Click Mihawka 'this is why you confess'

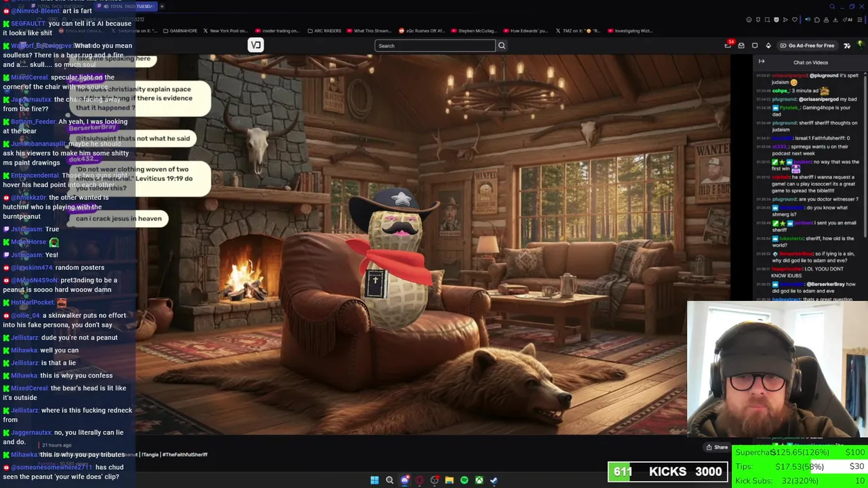58,375
